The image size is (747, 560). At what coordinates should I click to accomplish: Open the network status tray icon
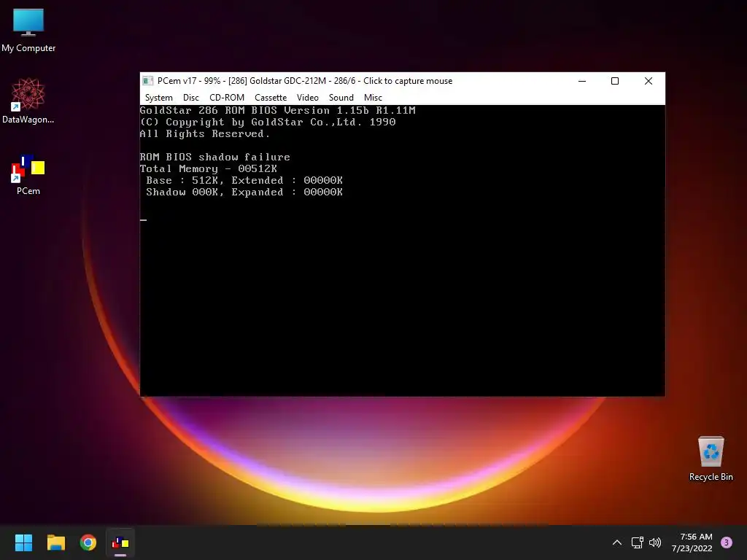pos(637,542)
